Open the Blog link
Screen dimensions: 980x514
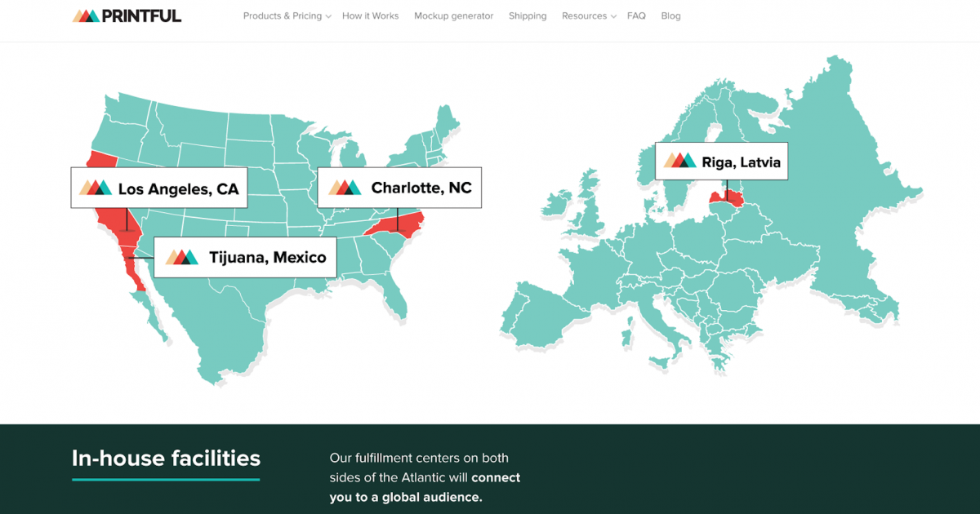click(x=670, y=16)
